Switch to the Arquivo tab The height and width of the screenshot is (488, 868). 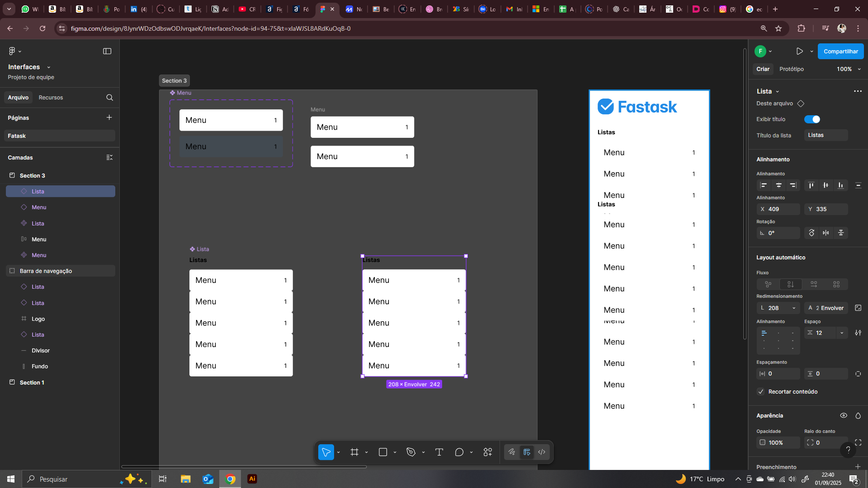pos(18,98)
